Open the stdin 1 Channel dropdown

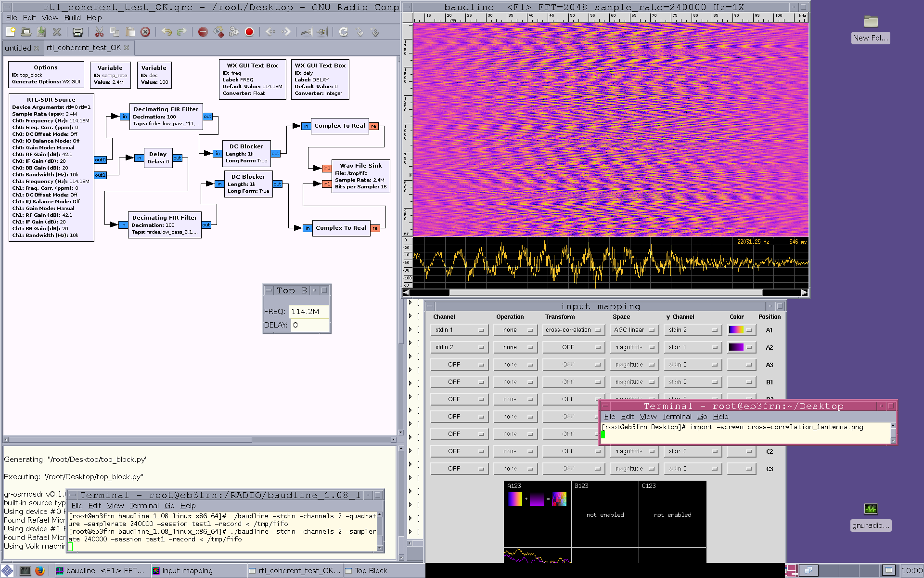[x=459, y=330]
